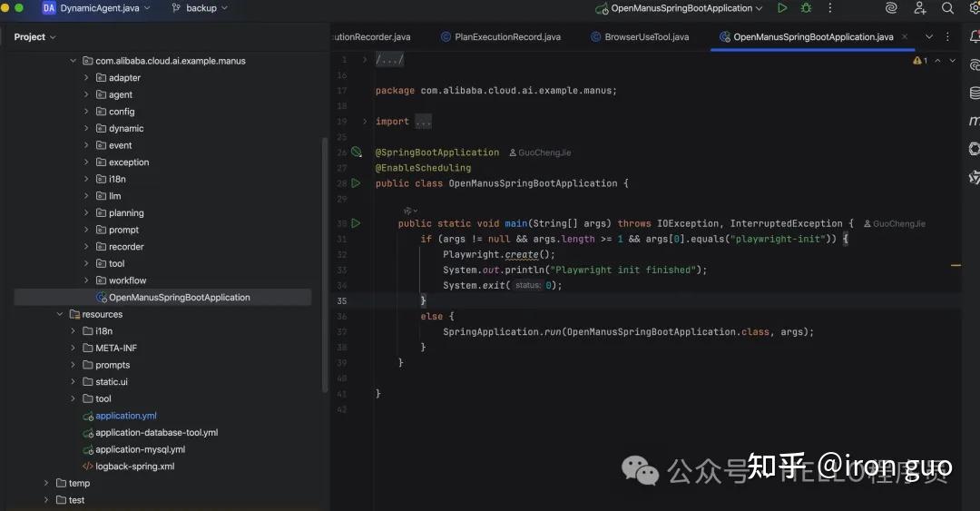Open Project view selector dropdown

click(35, 37)
